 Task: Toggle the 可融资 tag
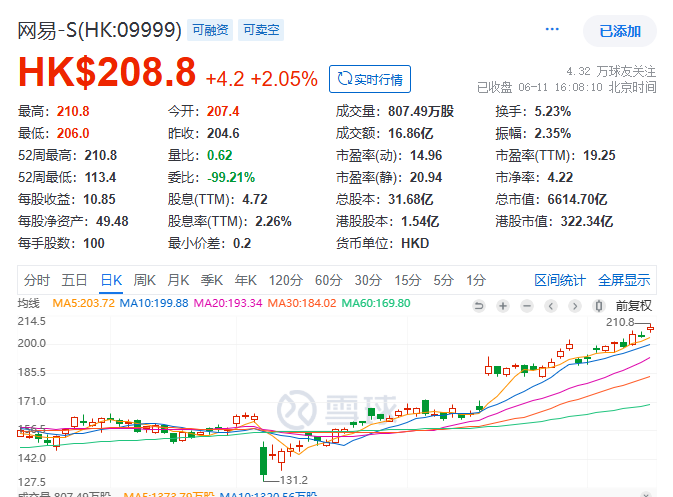tap(211, 31)
